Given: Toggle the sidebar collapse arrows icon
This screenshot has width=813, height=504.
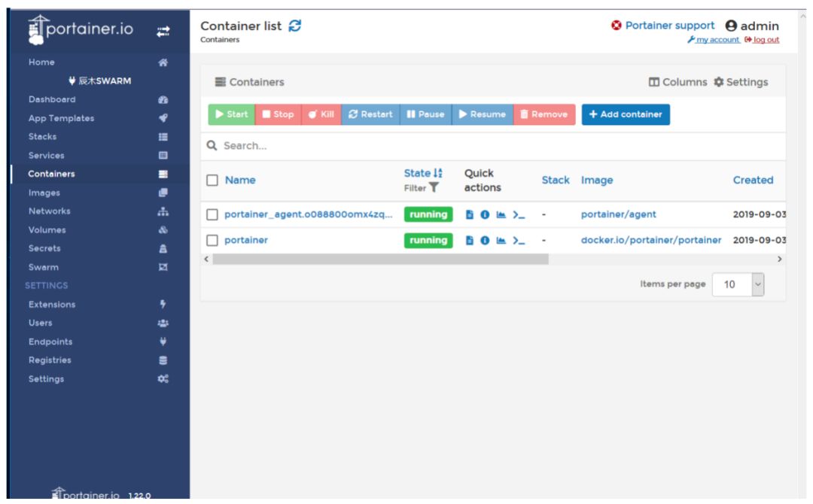Looking at the screenshot, I should click(x=163, y=32).
